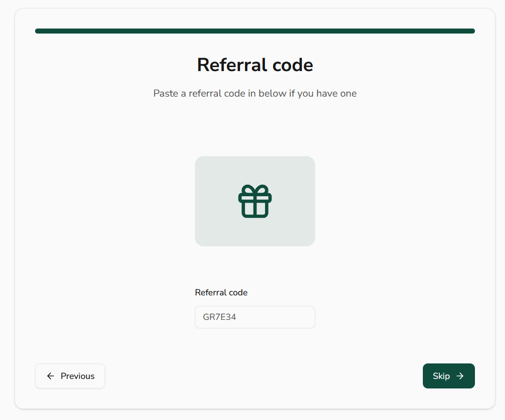Focus the Referral code input field
Image resolution: width=505 pixels, height=420 pixels.
(255, 317)
